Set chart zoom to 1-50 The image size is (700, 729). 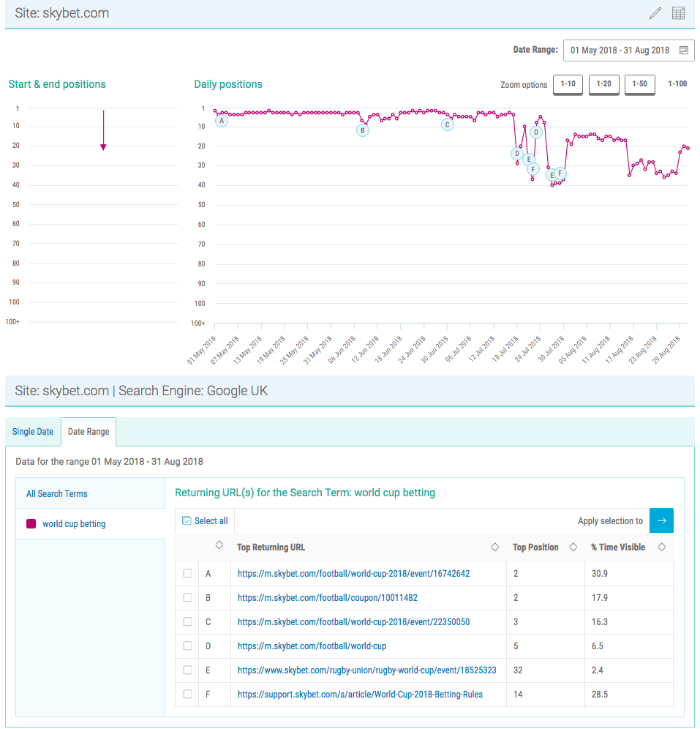[639, 84]
